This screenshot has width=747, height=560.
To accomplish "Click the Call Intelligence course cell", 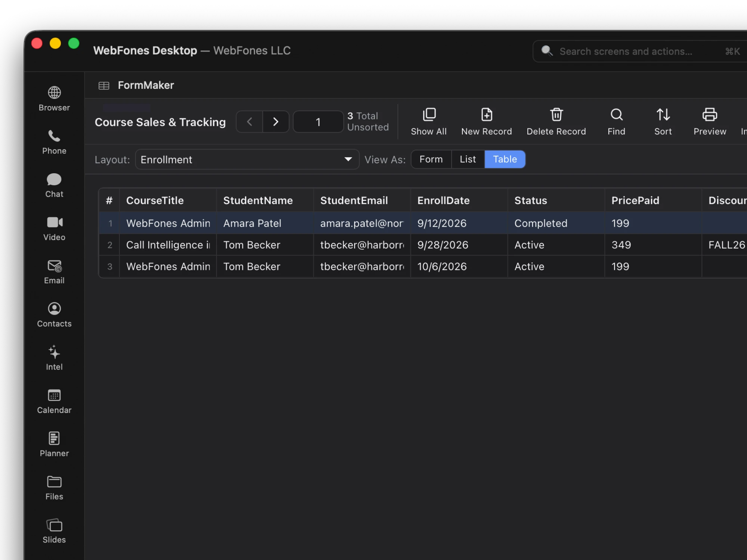I will click(168, 245).
